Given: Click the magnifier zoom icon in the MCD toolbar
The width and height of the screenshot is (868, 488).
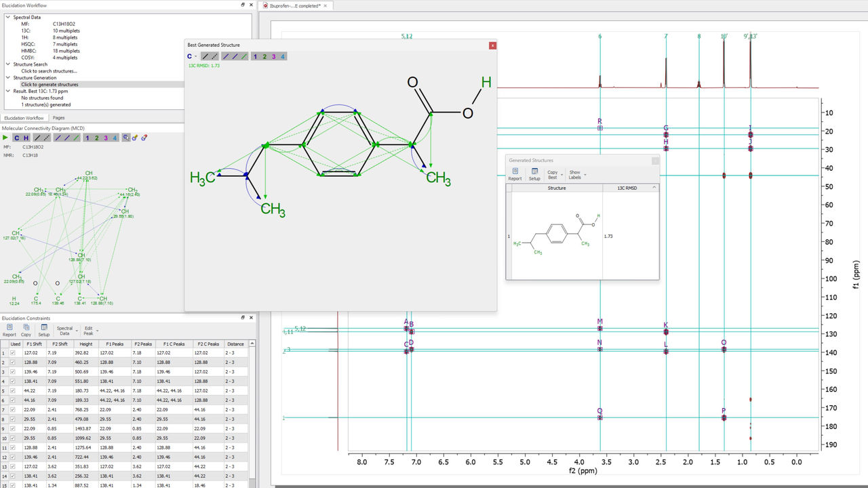Looking at the screenshot, I should [x=126, y=138].
